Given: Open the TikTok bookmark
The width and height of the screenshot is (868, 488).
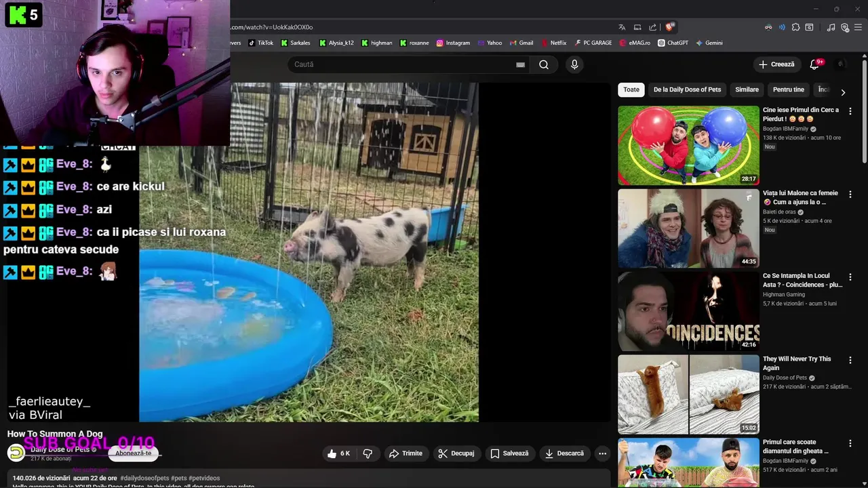Looking at the screenshot, I should pos(260,43).
